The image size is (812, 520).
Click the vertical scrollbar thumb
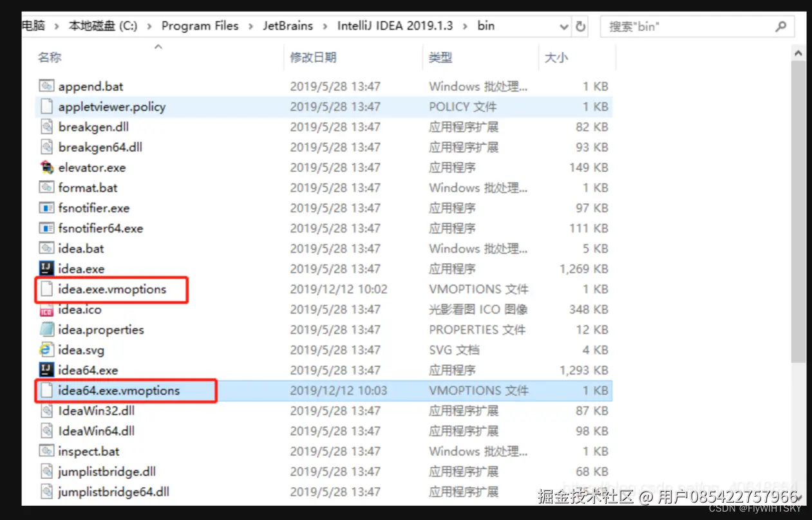pyautogui.click(x=798, y=212)
